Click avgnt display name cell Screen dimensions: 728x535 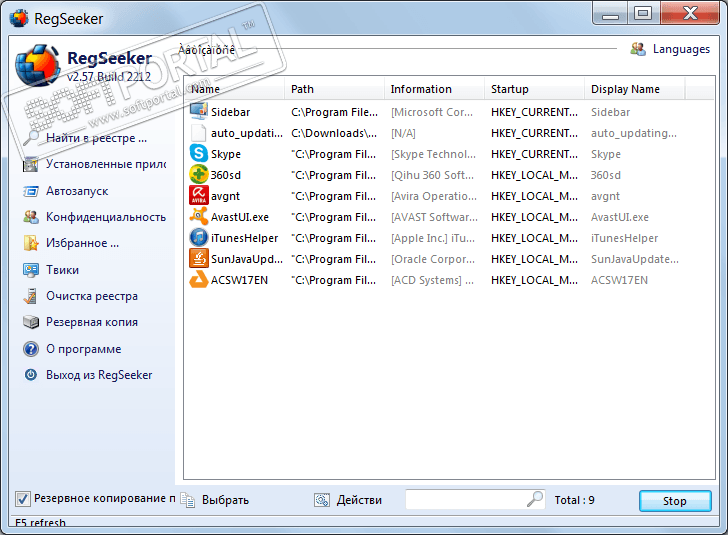point(605,196)
